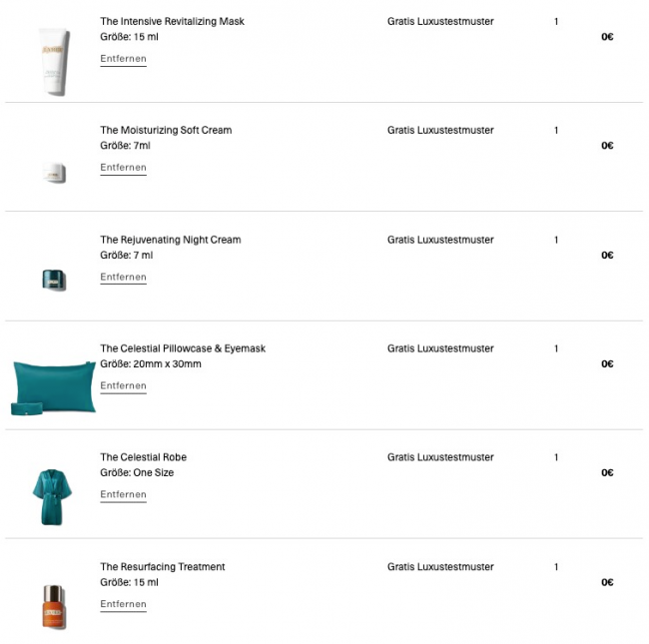Remove The Rejuvenating Night Cream from cart

pyautogui.click(x=123, y=278)
